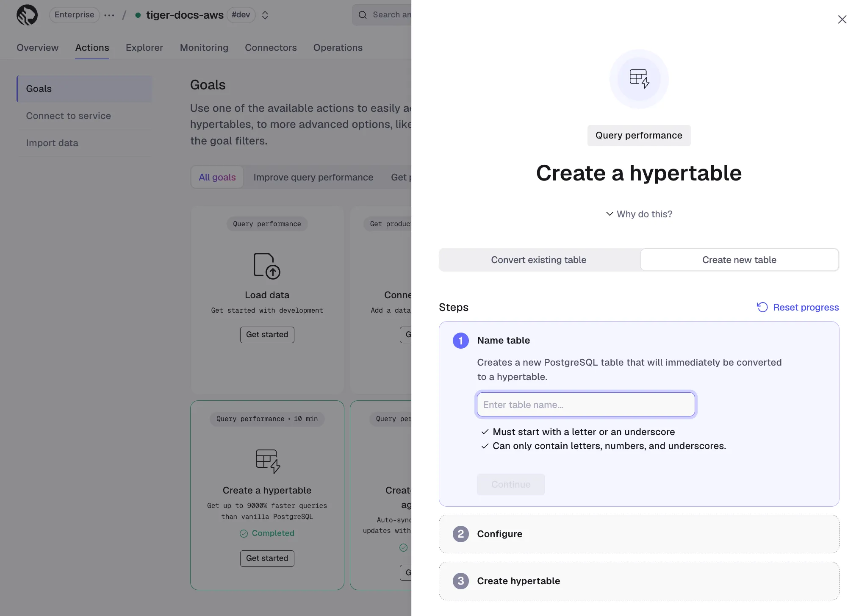The width and height of the screenshot is (859, 616).
Task: Click the #dev tag badge
Action: pyautogui.click(x=241, y=15)
